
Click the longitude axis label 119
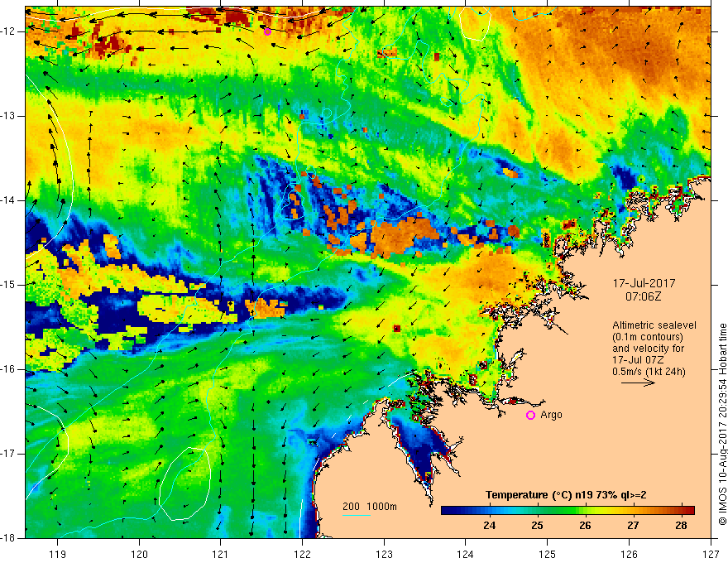(x=58, y=554)
